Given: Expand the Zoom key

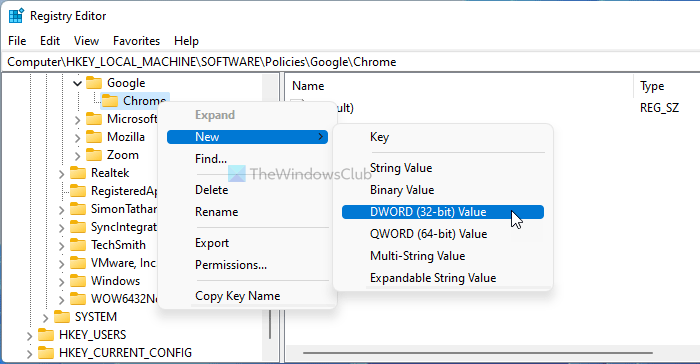Looking at the screenshot, I should [x=77, y=155].
